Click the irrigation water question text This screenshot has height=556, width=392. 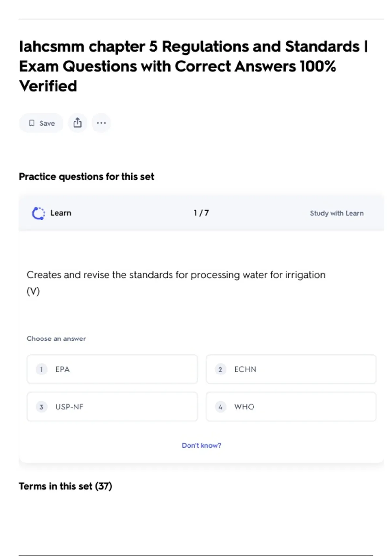(x=176, y=275)
